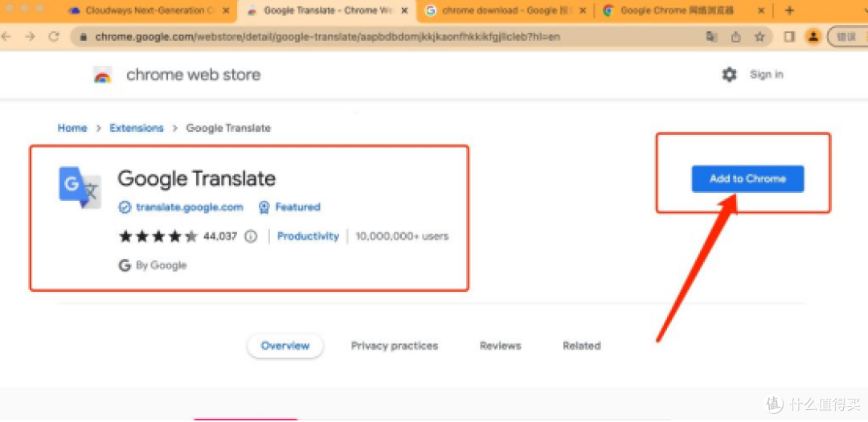Click the star rating of the extension
868x422 pixels.
[158, 236]
